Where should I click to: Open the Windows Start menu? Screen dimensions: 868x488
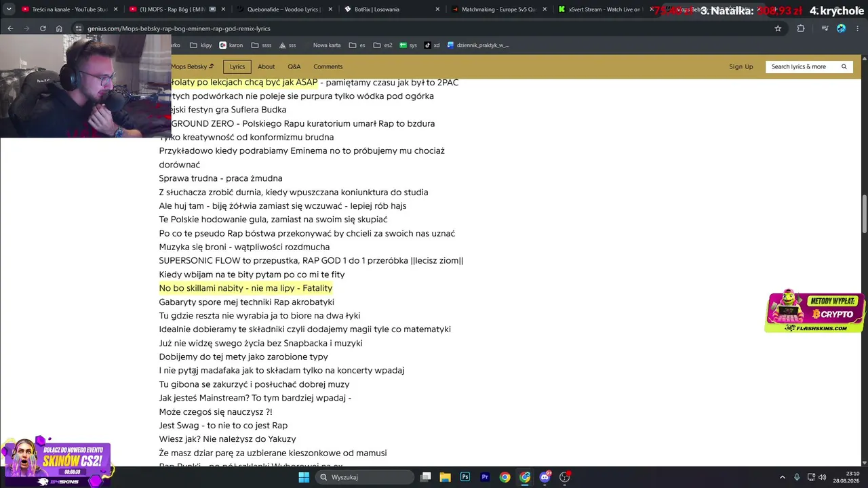(x=304, y=477)
